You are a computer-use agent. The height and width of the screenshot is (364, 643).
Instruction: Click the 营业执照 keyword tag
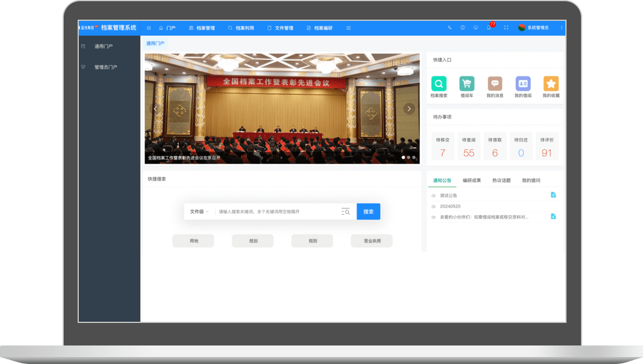click(371, 241)
